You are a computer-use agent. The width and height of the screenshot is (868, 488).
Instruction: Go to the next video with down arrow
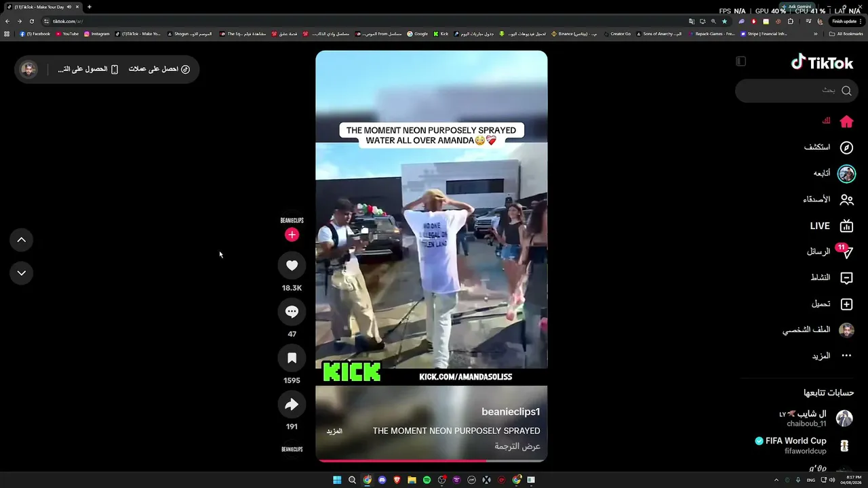point(21,273)
